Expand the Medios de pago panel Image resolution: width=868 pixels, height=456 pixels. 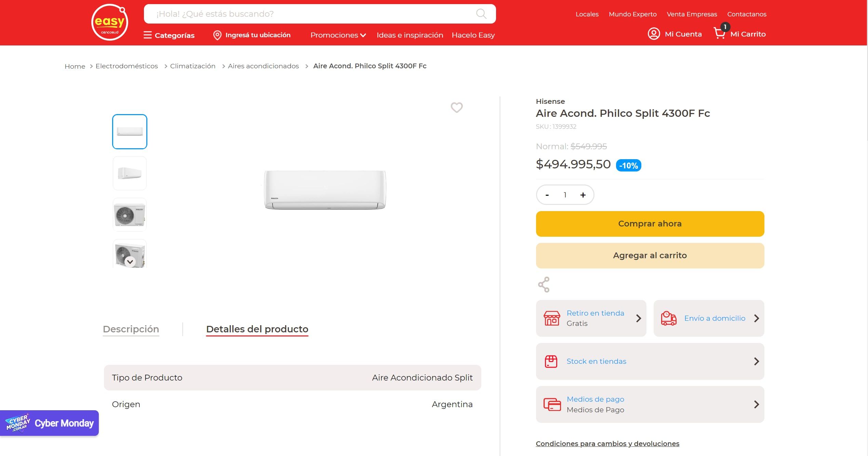point(650,404)
